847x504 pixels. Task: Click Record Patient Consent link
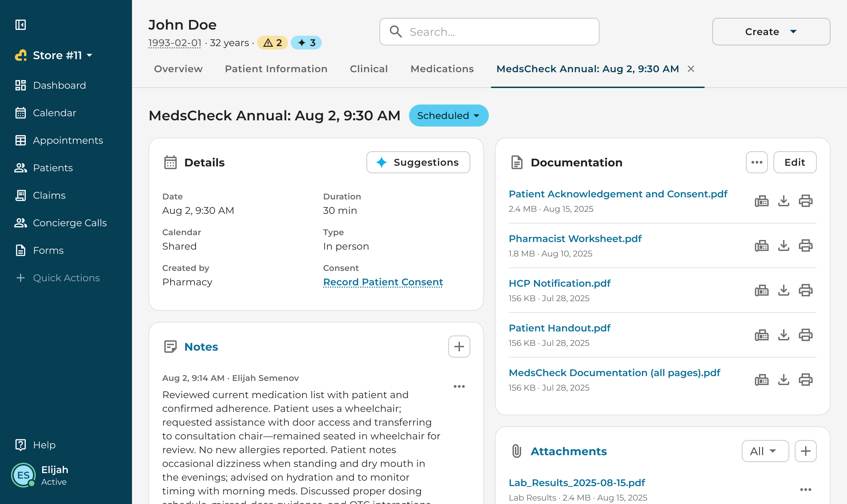coord(383,282)
